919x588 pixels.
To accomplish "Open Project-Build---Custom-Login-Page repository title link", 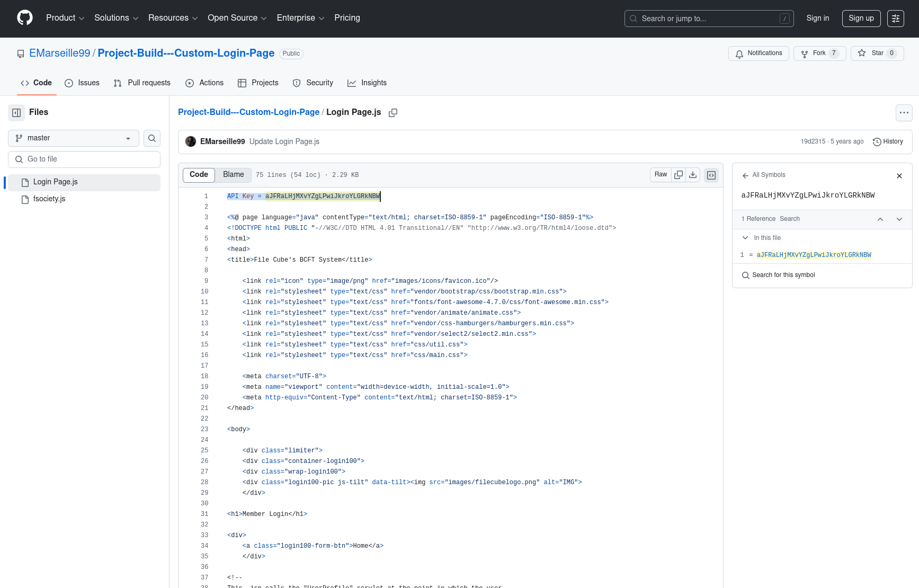I will [x=186, y=54].
